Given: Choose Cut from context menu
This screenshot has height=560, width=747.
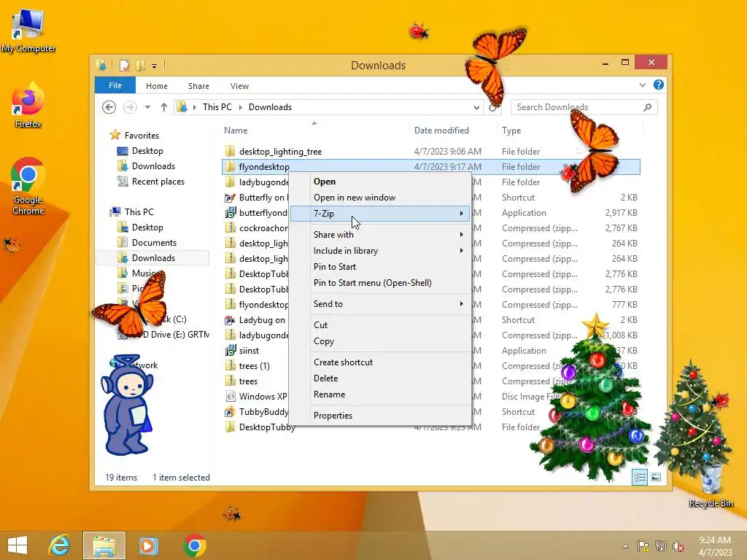Looking at the screenshot, I should (x=380, y=324).
